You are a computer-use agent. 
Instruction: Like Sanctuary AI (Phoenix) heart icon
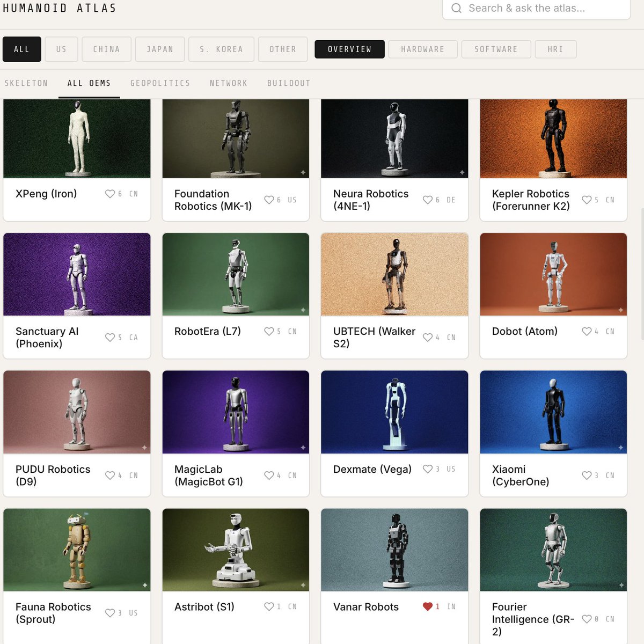click(110, 338)
